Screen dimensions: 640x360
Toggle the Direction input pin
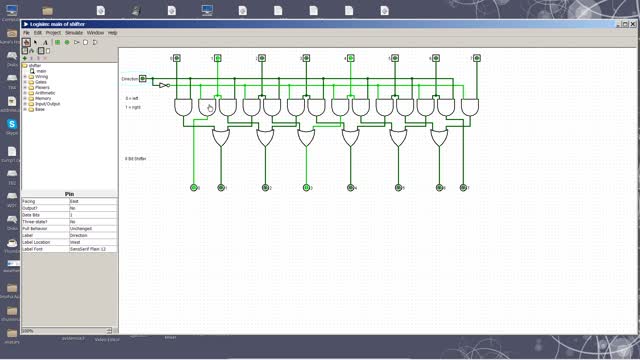coord(142,78)
